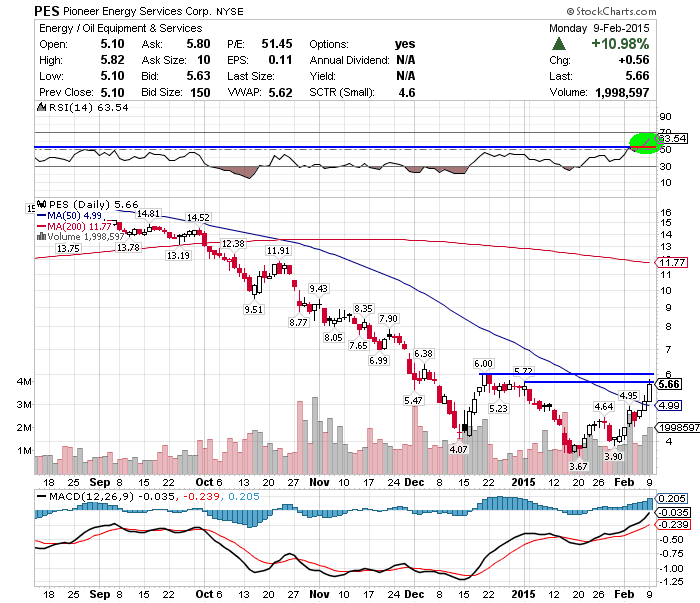Click the +10.98% percent change value
Viewport: 700px width, 603px height.
(620, 44)
